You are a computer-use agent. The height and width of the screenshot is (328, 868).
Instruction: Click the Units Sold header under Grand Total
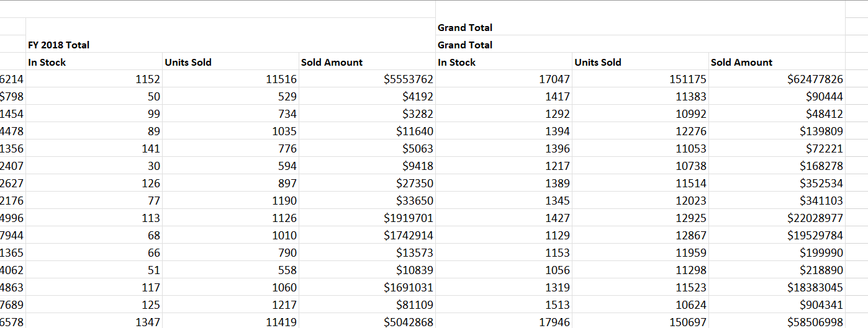tap(598, 62)
